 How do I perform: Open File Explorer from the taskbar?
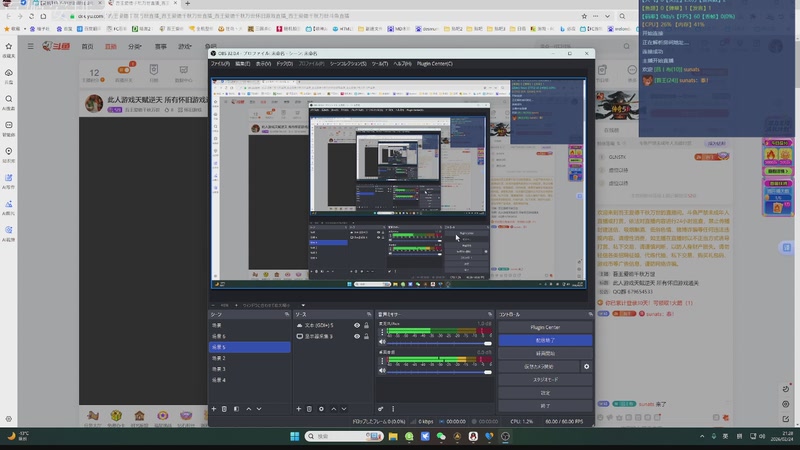click(393, 436)
